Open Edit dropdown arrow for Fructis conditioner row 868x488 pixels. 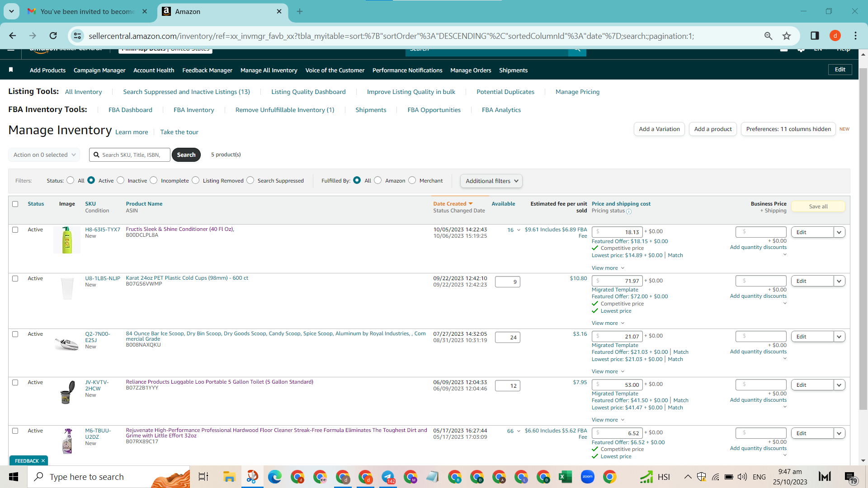pyautogui.click(x=840, y=232)
